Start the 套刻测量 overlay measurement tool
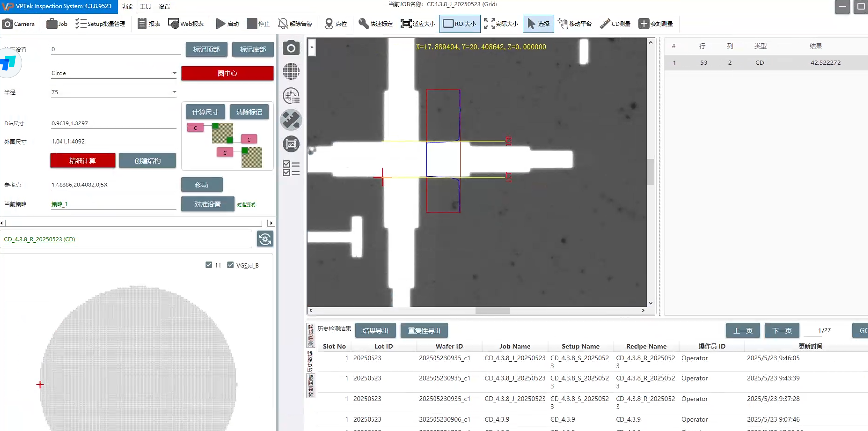 point(656,24)
